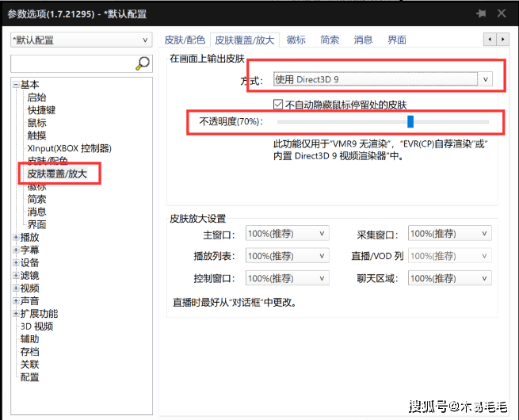Select 皮肤覆盖/放大 in the tree
Viewport: 519px width, 420px height.
57,174
